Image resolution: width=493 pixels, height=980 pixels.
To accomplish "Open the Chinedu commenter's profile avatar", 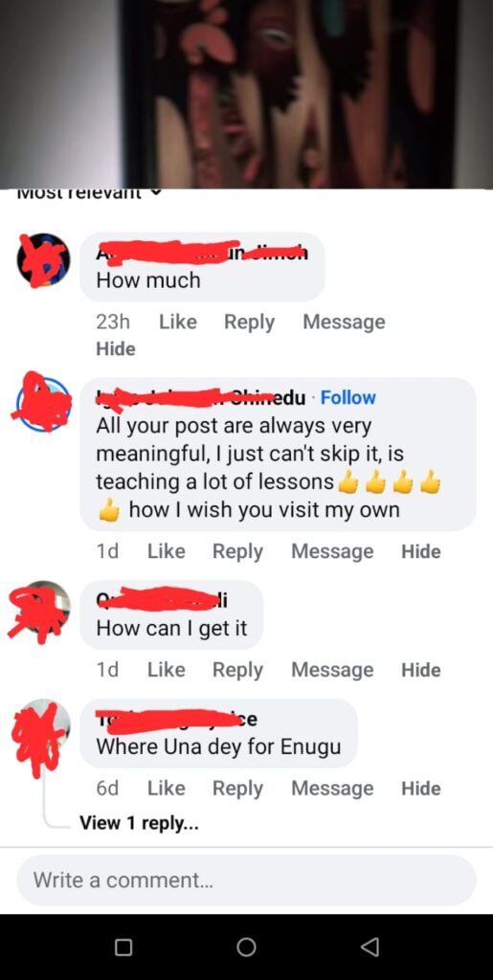I will pos(43,405).
